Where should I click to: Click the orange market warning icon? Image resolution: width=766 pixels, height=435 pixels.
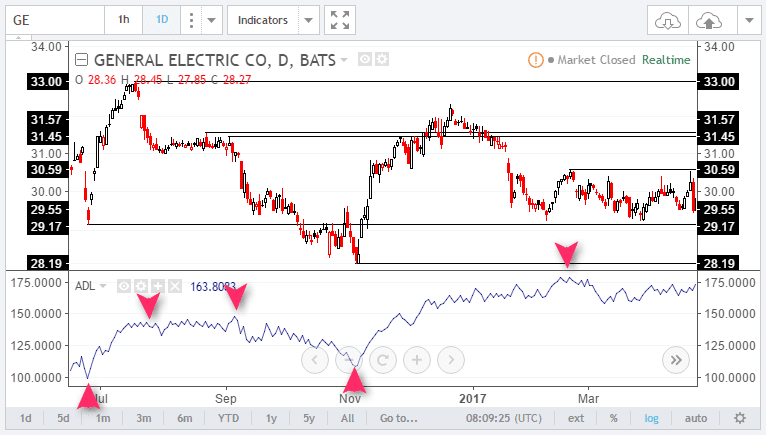[x=535, y=60]
